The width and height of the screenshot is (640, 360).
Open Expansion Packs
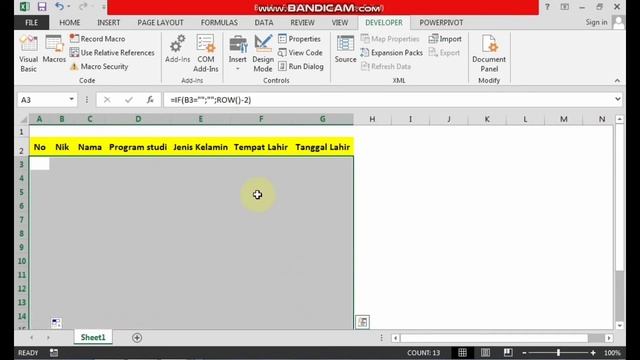(391, 53)
